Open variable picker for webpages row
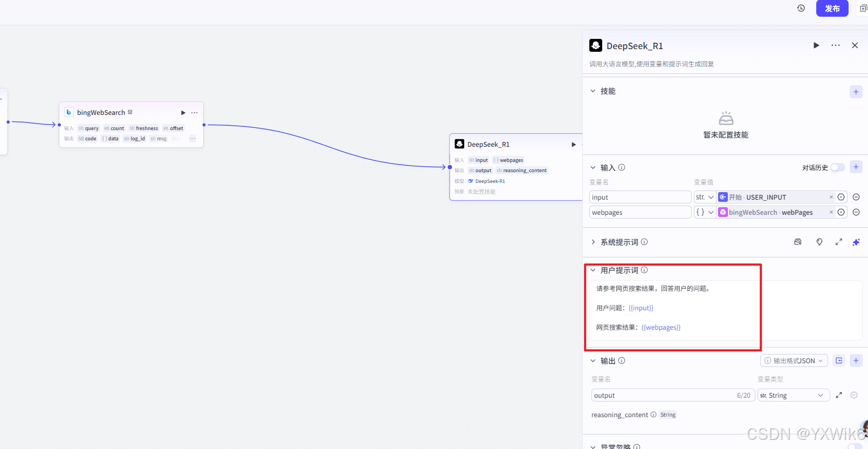Viewport: 868px width, 449px height. 841,212
